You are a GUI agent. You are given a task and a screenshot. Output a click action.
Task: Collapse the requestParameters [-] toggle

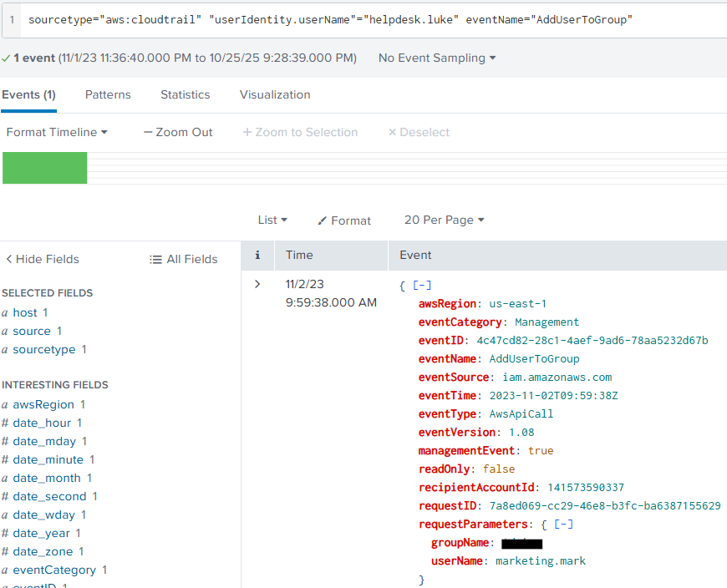coord(565,525)
